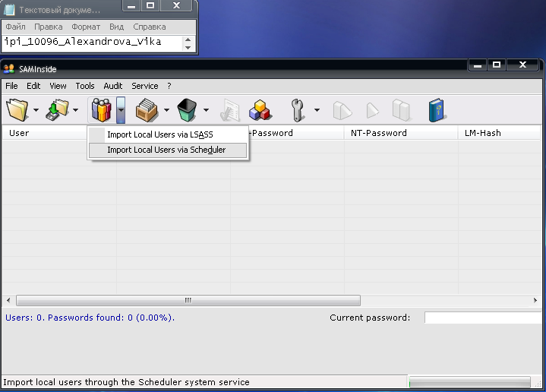The image size is (546, 392).
Task: Open Правка menu in Notepad
Action: pyautogui.click(x=49, y=27)
